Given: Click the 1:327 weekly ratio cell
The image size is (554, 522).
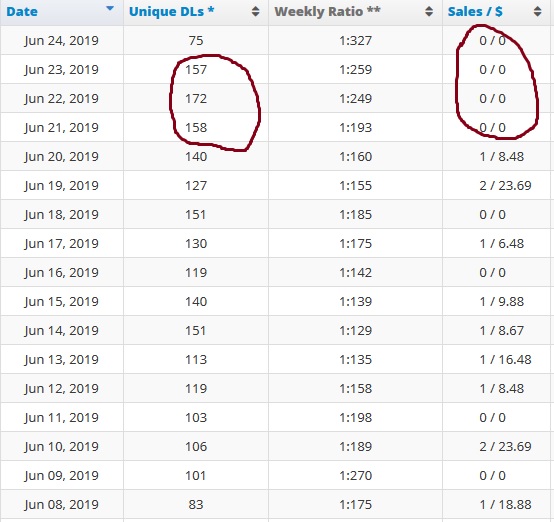Looking at the screenshot, I should tap(355, 40).
